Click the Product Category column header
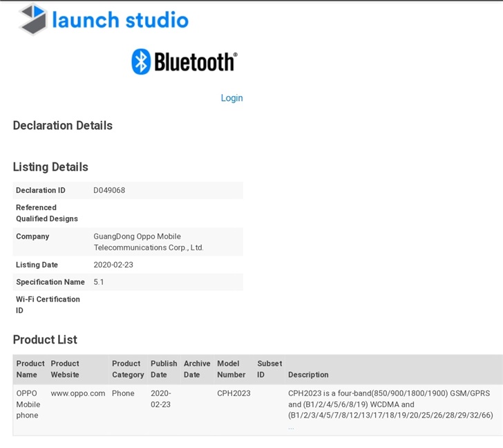Screen dimensions: 503x448 coord(128,369)
